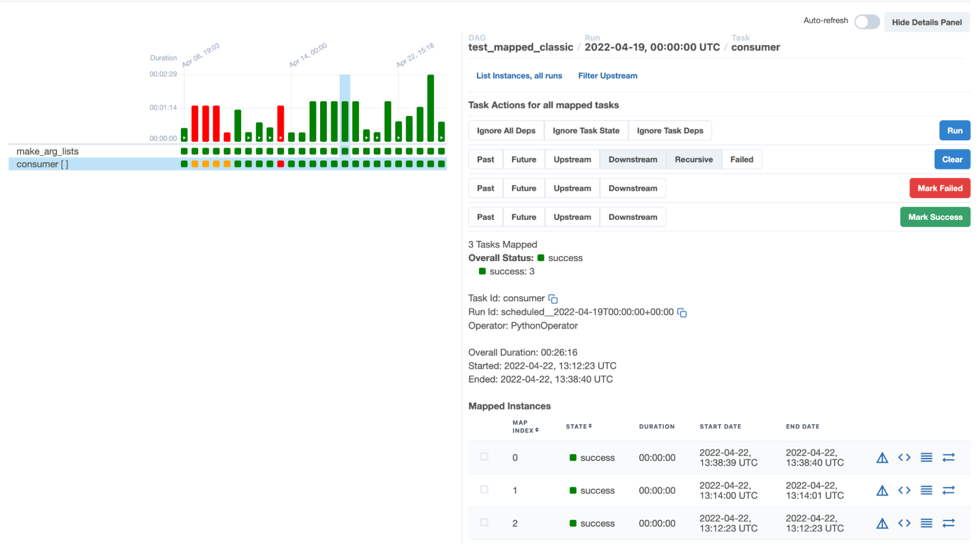Toggle the Downstream option in the Clear row
Viewport: 980px width, 549px height.
632,159
